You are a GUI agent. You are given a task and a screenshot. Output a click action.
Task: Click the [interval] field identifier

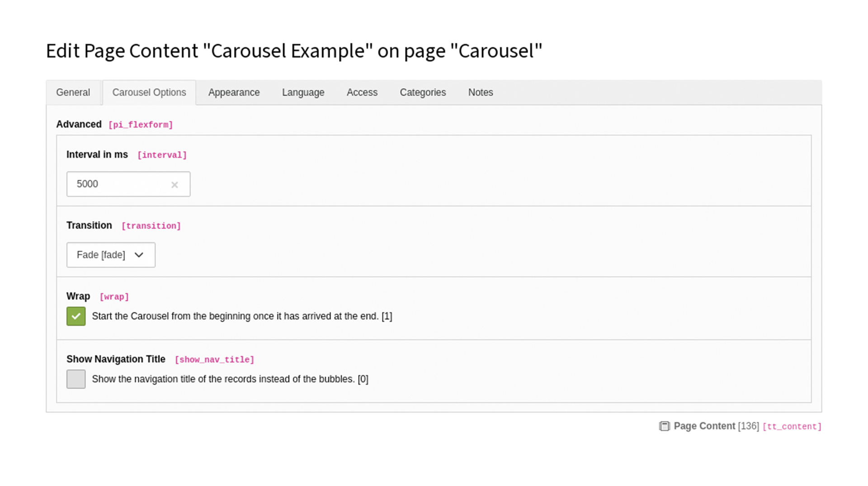(x=162, y=155)
